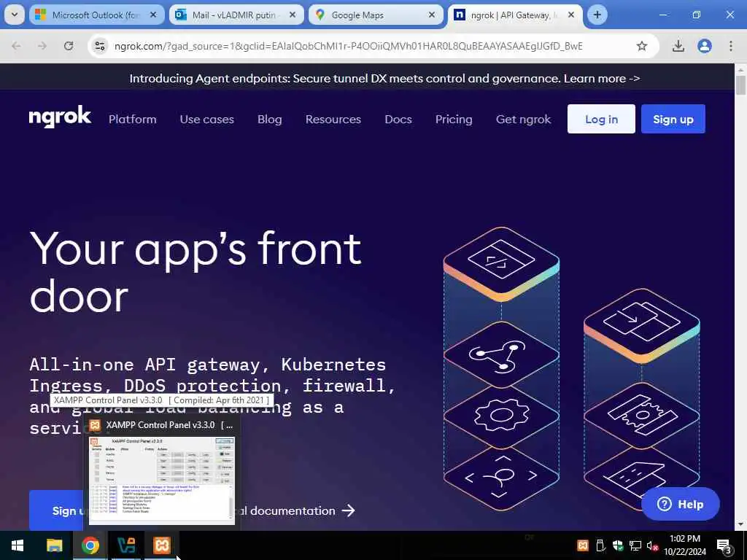The image size is (747, 560).
Task: Click the ngrok logo
Action: point(60,117)
